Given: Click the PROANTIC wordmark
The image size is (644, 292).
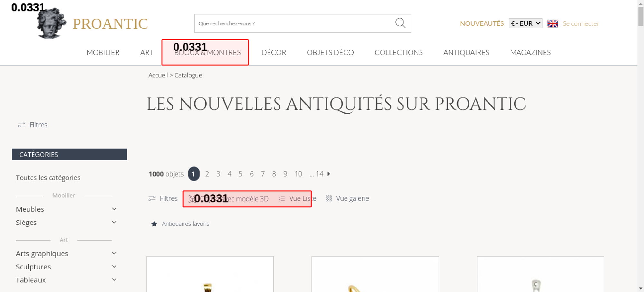Looking at the screenshot, I should 110,24.
